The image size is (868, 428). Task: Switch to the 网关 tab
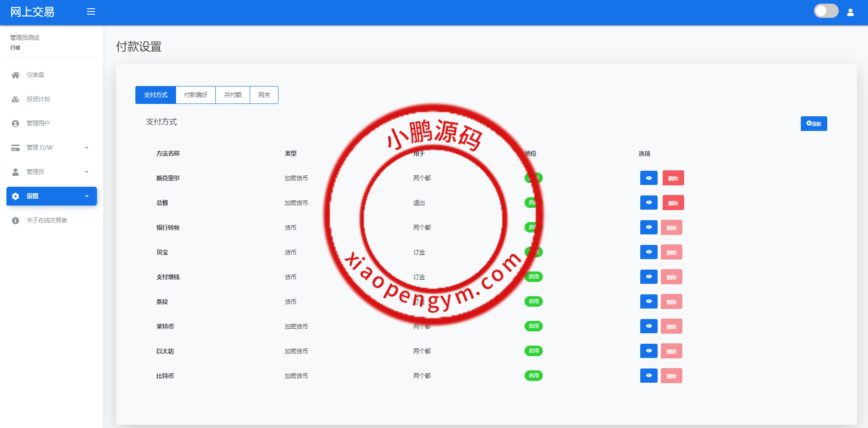[x=264, y=95]
